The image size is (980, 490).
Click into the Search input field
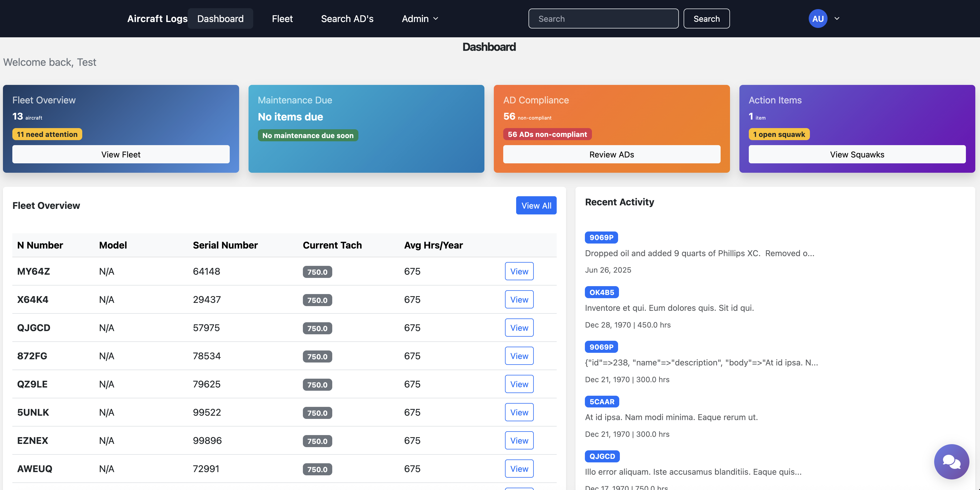[x=603, y=18]
